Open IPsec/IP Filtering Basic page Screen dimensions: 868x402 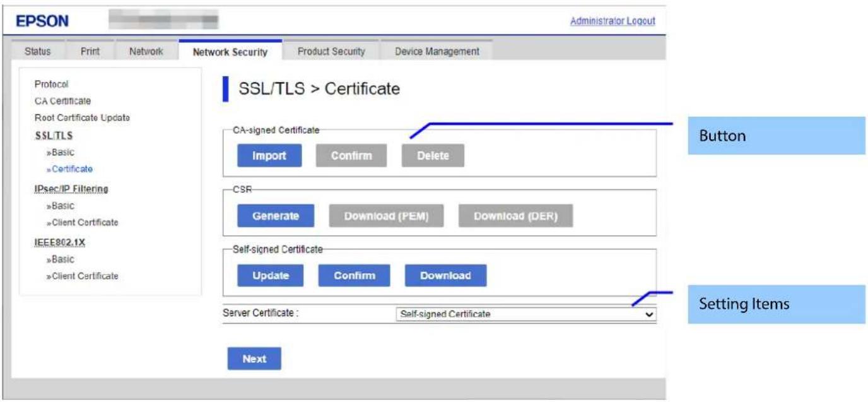(x=60, y=206)
